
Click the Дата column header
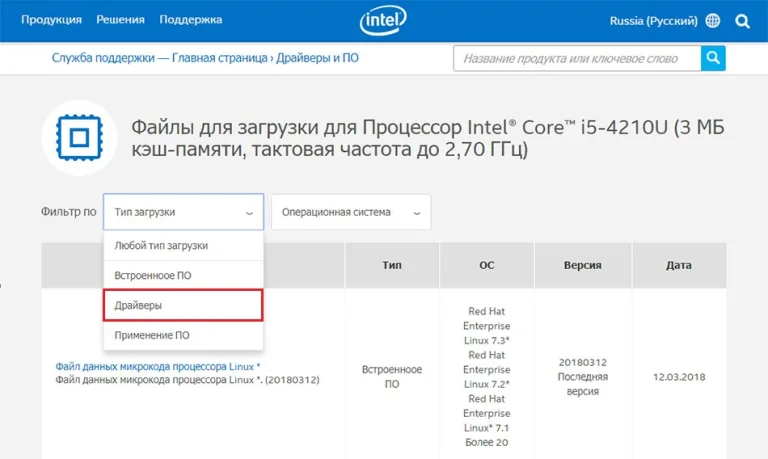679,265
